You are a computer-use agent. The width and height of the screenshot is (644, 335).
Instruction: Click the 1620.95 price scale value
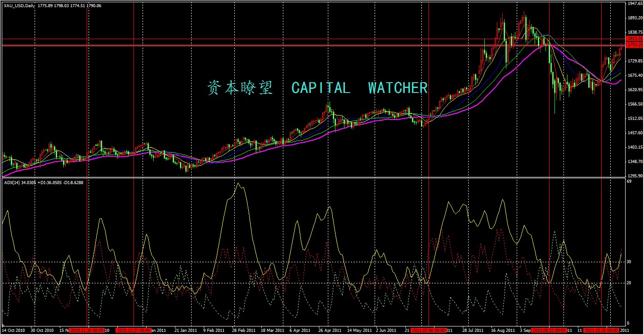coord(635,90)
